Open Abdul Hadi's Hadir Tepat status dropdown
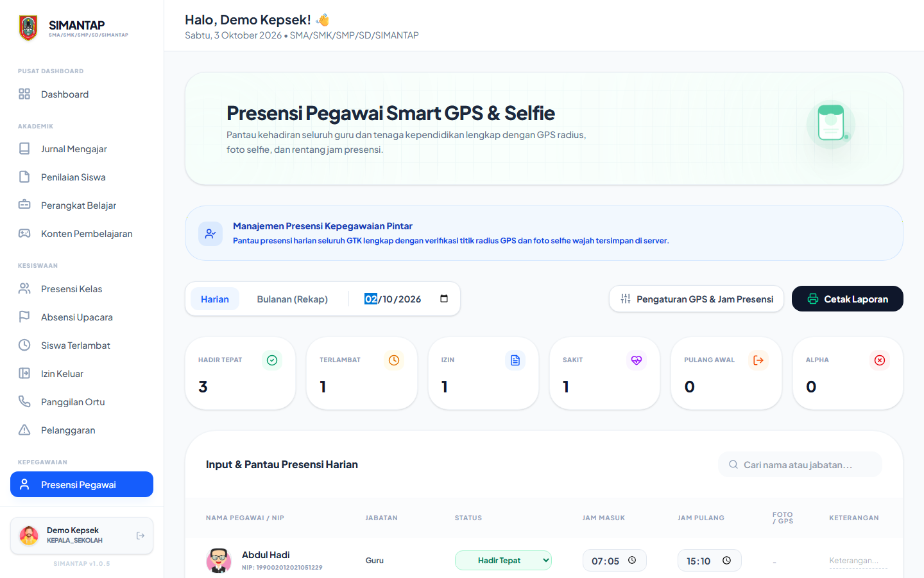Screen dimensions: 924x578 (503, 561)
